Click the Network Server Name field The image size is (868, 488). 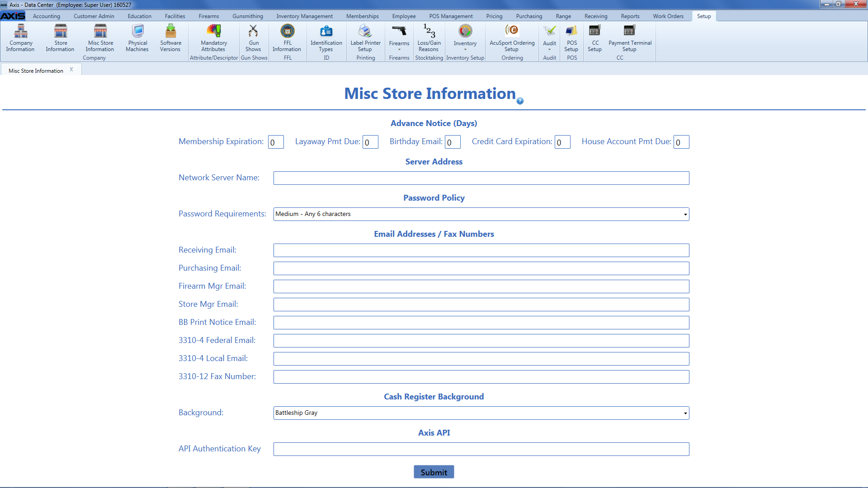pyautogui.click(x=481, y=178)
